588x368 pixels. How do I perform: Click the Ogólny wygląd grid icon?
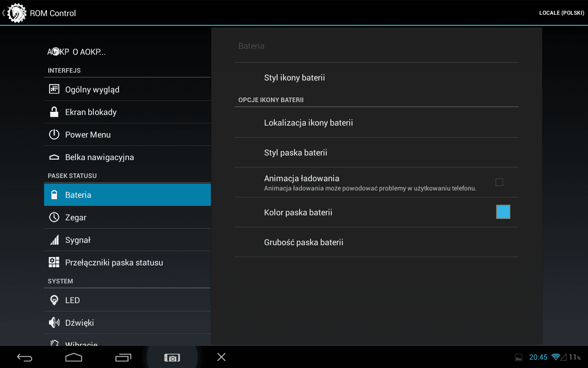click(54, 89)
